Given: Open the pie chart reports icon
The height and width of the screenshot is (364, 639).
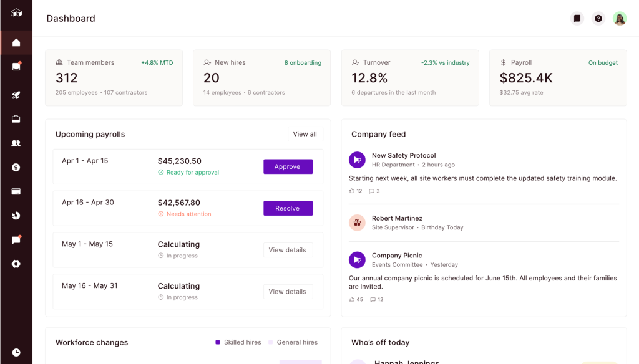Looking at the screenshot, I should coord(16,216).
